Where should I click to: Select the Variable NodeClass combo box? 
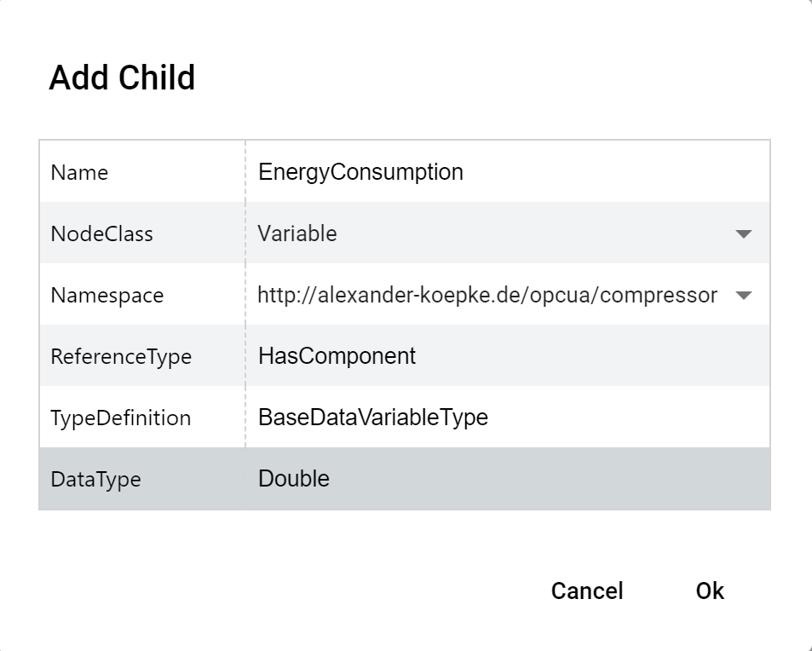click(508, 233)
